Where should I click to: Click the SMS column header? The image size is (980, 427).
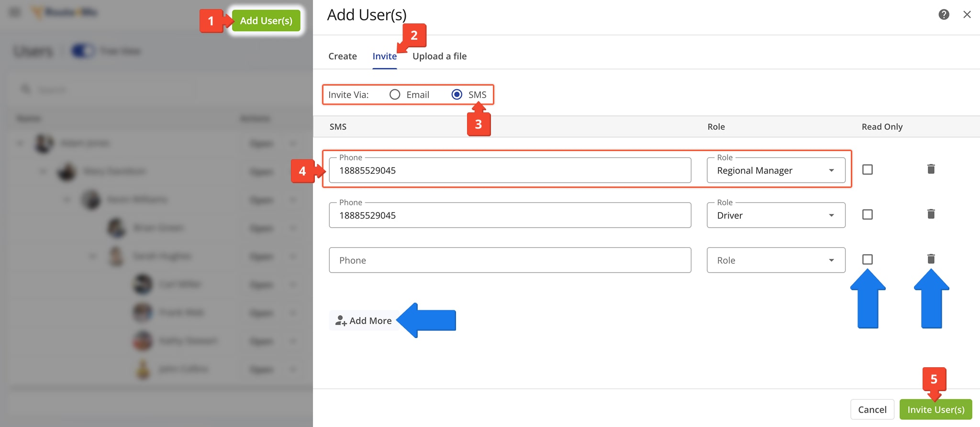point(338,127)
